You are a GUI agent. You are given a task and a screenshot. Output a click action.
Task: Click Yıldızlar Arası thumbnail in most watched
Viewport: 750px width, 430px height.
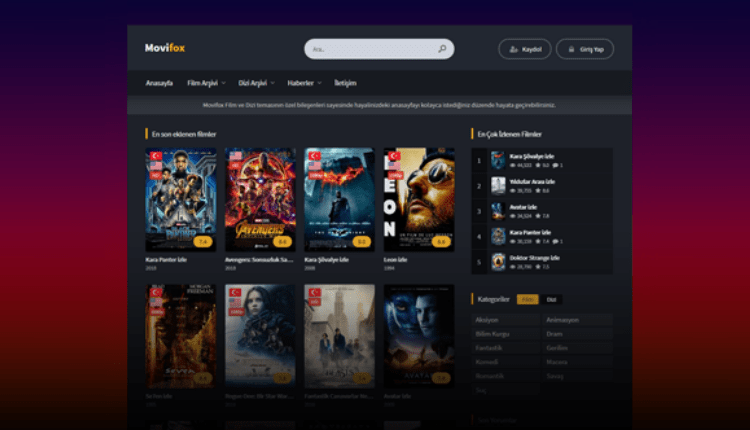click(498, 186)
